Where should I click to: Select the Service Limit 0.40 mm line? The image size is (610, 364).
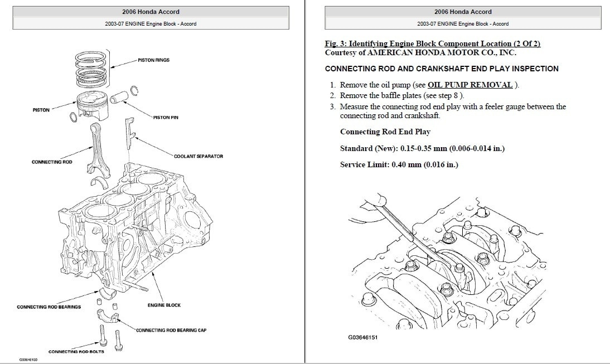coord(399,165)
